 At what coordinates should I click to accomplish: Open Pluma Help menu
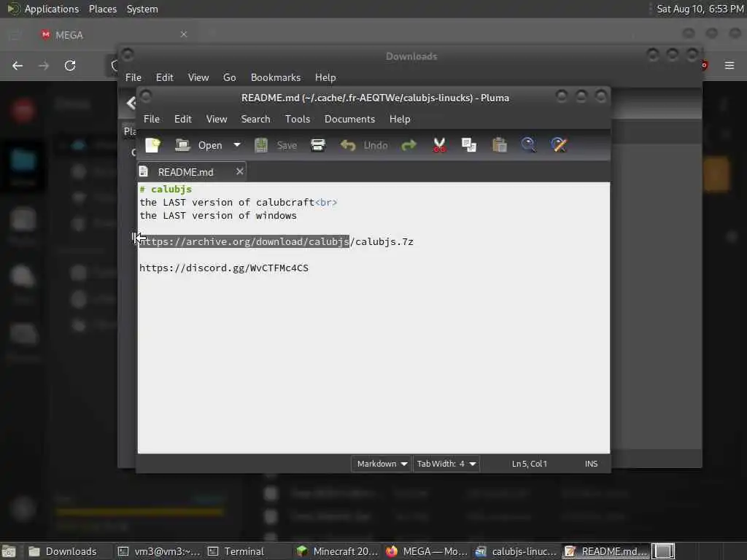(400, 119)
